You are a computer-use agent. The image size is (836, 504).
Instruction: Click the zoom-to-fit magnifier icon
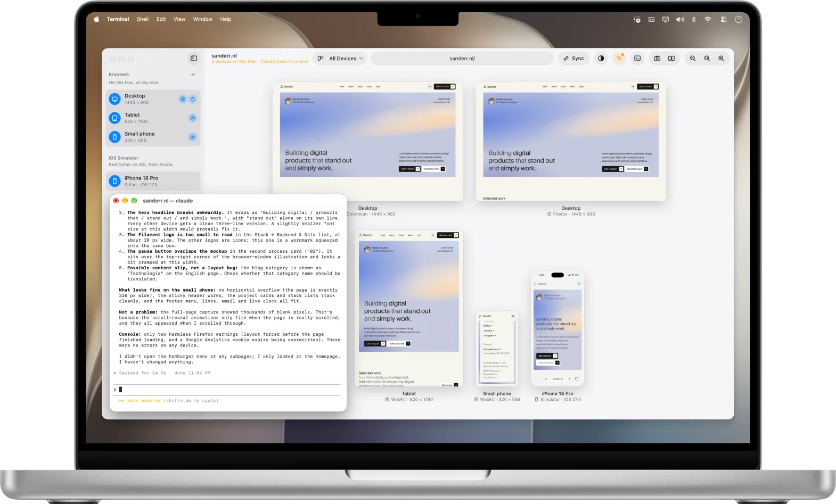tap(707, 59)
